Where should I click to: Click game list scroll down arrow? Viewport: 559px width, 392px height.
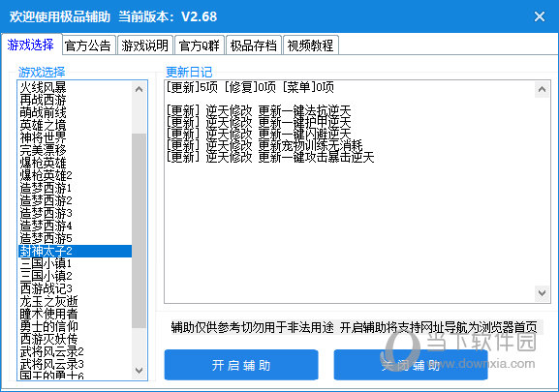[x=140, y=371]
